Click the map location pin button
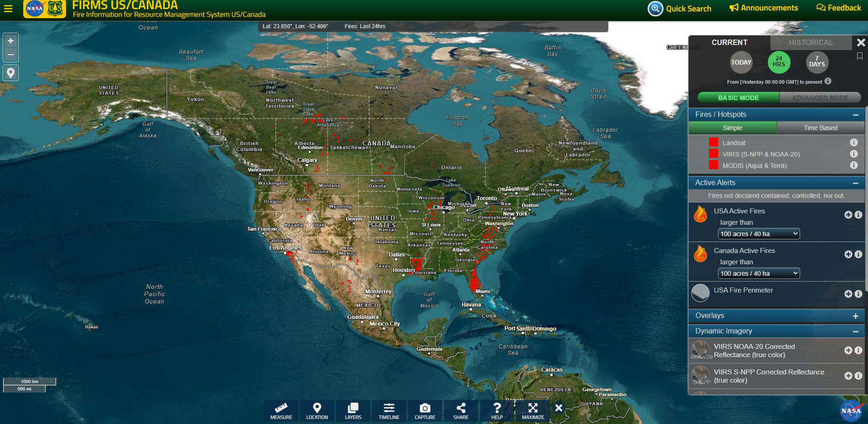Screen dimensions: 868x424 10,73
